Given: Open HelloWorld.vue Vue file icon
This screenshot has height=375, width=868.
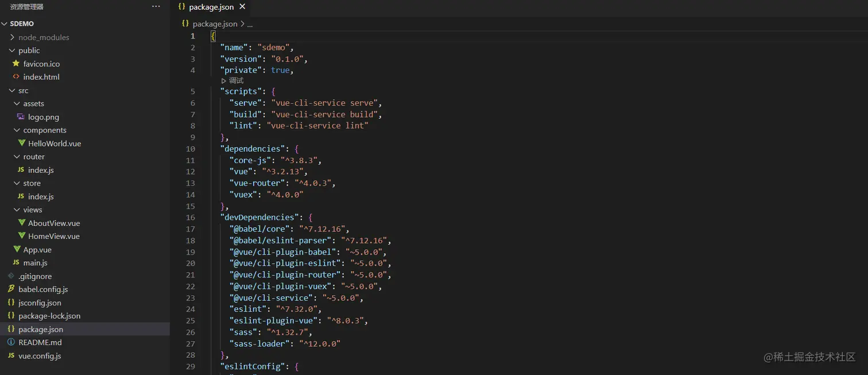Looking at the screenshot, I should [22, 144].
